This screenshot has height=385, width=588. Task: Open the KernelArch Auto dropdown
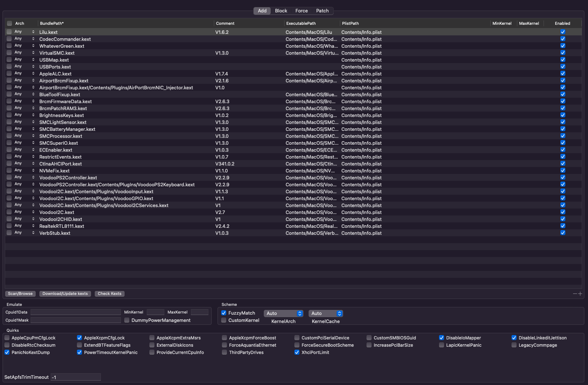coord(283,314)
